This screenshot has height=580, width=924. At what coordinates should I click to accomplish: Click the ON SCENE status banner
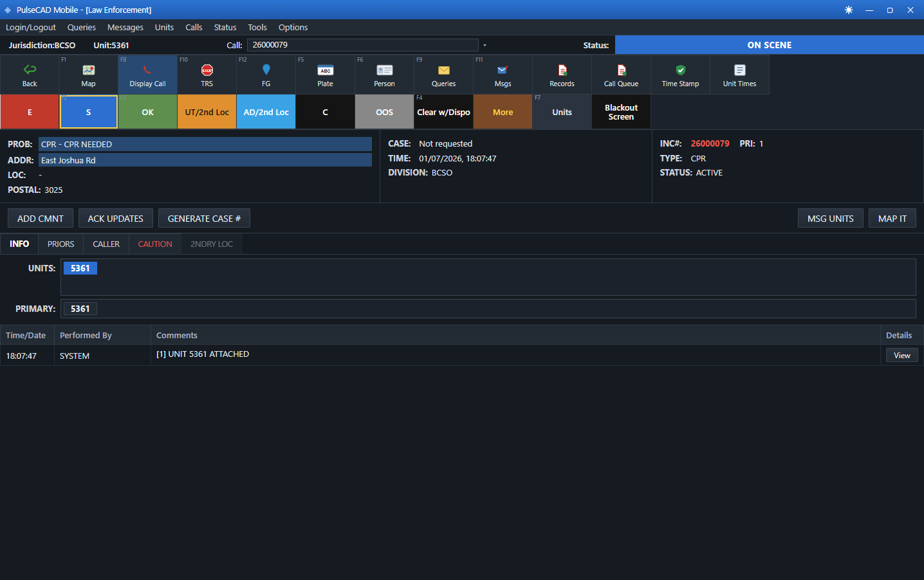(770, 45)
